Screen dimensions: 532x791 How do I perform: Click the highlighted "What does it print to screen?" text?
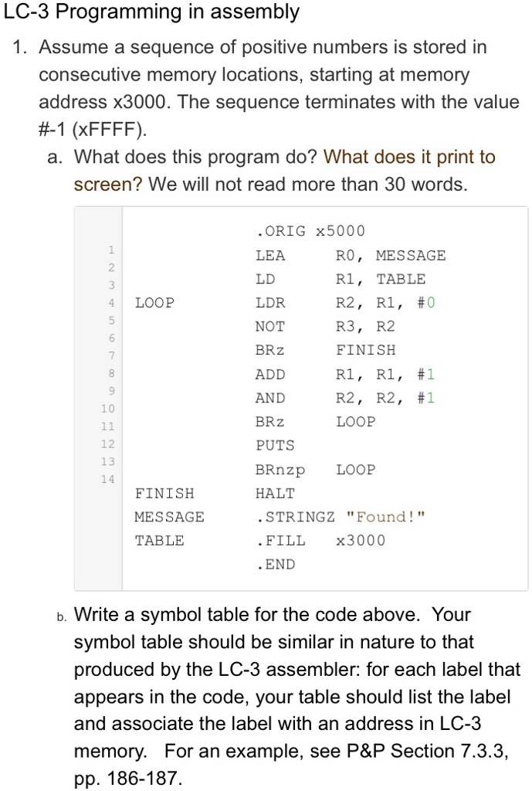(284, 171)
